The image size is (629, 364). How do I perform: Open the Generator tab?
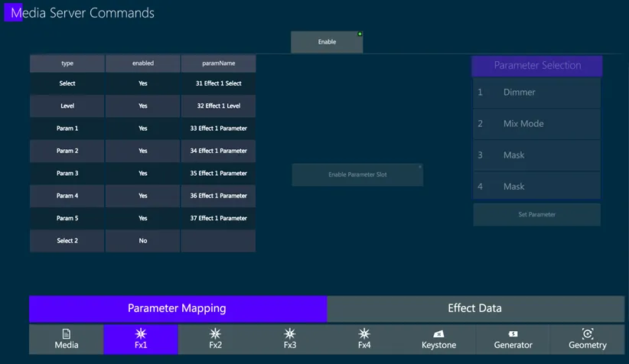(x=513, y=339)
